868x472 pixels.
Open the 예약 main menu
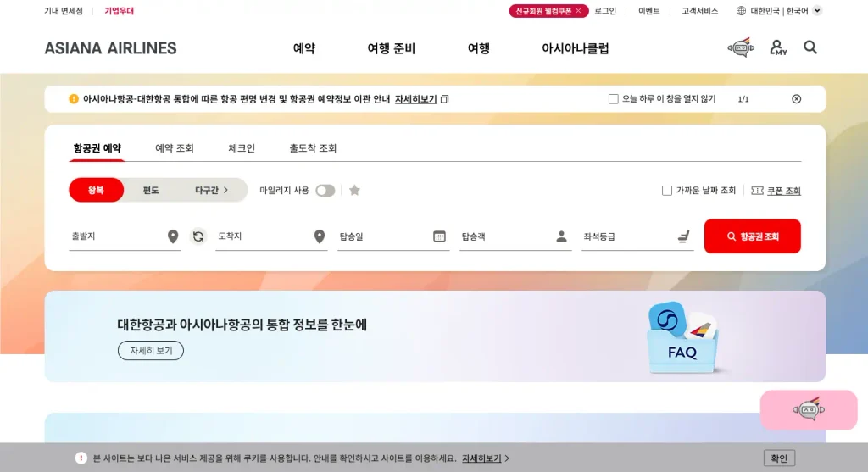point(304,48)
